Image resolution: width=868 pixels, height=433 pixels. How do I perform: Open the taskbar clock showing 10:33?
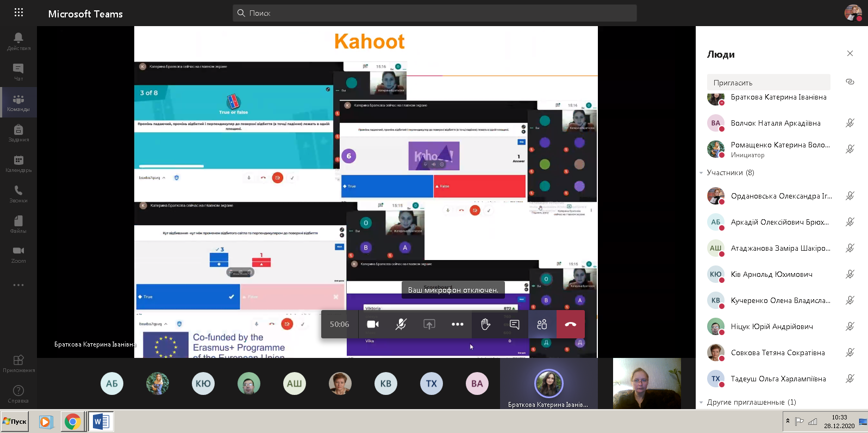(839, 422)
